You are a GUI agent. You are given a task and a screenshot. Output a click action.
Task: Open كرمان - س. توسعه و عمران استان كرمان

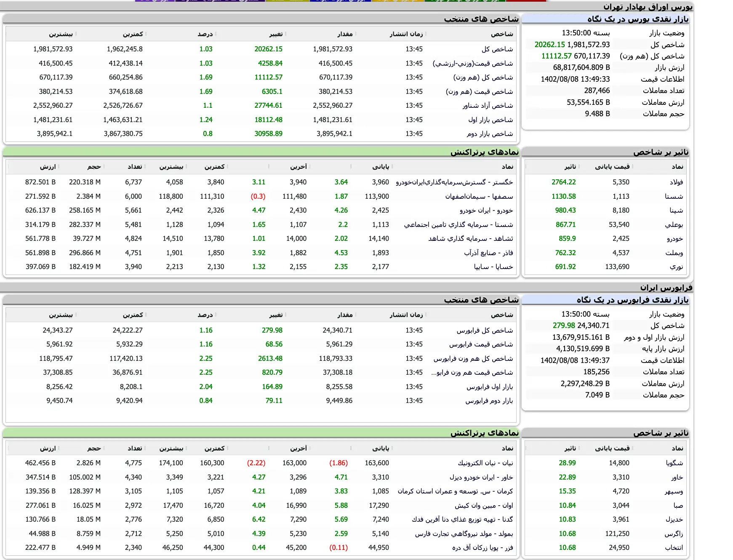[x=455, y=491]
